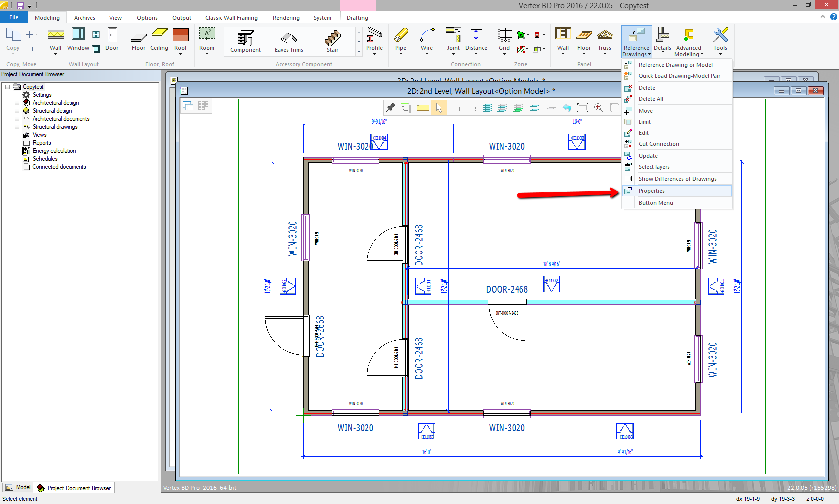The height and width of the screenshot is (504, 839).
Task: Click the blue undo arrow in the drawing toolbar
Action: 567,108
